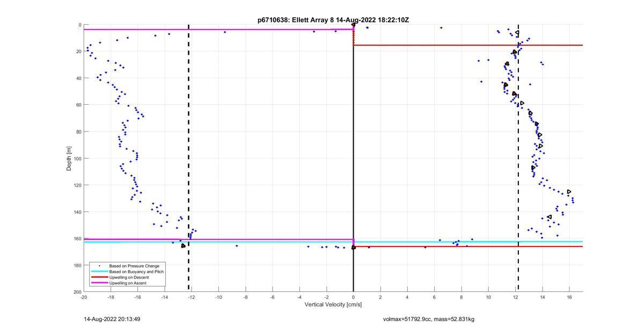Click the depth-axis tick label '180'
This screenshot has width=644, height=328.
(77, 265)
